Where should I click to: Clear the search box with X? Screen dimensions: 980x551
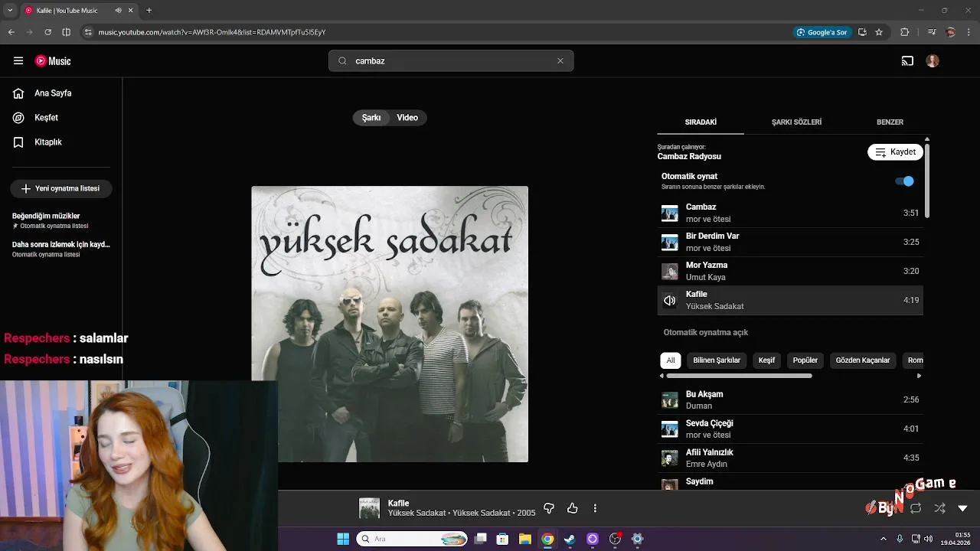560,61
